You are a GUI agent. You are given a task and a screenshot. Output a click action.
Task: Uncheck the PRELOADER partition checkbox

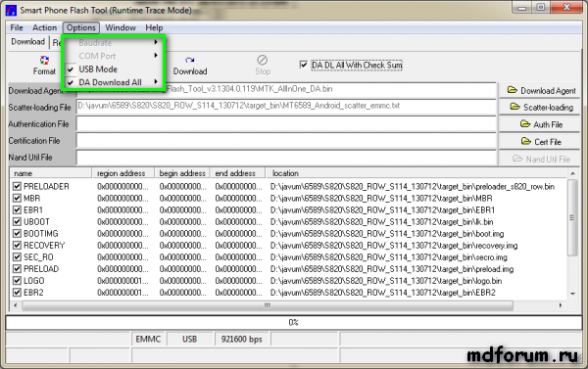coord(17,186)
